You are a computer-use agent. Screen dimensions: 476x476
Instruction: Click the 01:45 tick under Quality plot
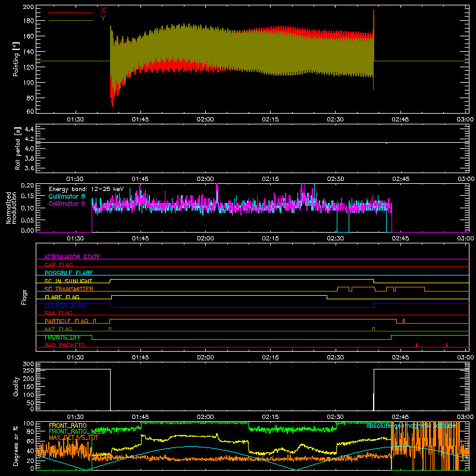(140, 417)
